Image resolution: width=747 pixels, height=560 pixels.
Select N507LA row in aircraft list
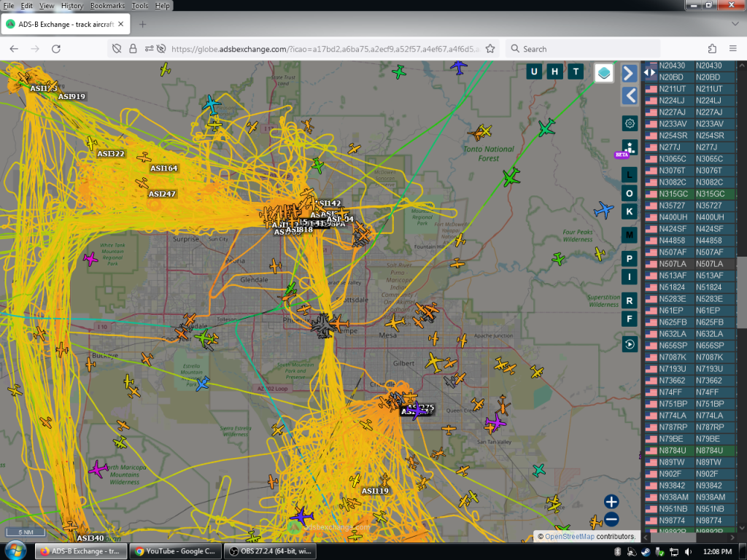point(690,264)
